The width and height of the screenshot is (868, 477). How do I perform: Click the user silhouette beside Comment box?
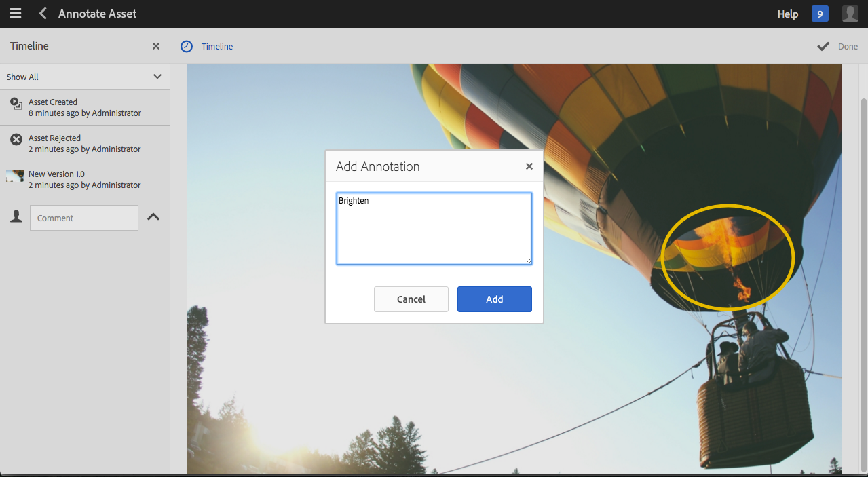tap(15, 216)
